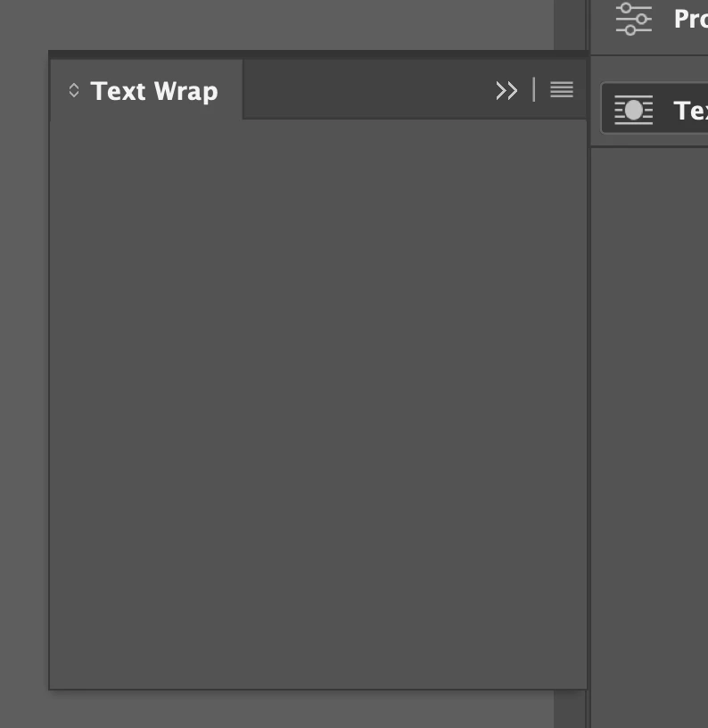Click the dark top grip bar of panel
Viewport: 708px width, 728px height.
click(318, 54)
